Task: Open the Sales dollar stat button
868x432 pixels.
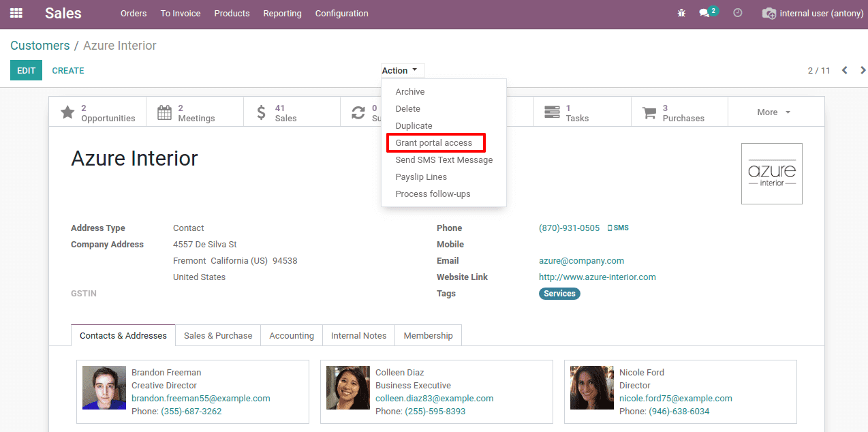Action: pyautogui.click(x=292, y=112)
